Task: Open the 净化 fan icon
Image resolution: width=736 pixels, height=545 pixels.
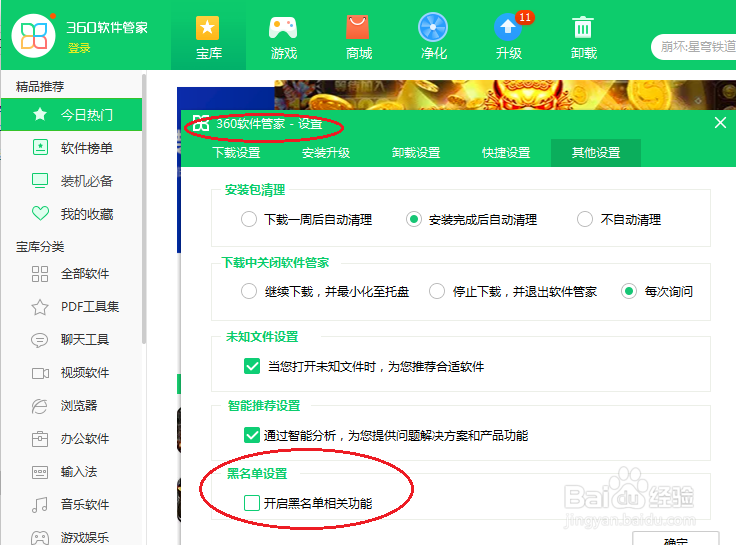Action: 433,27
